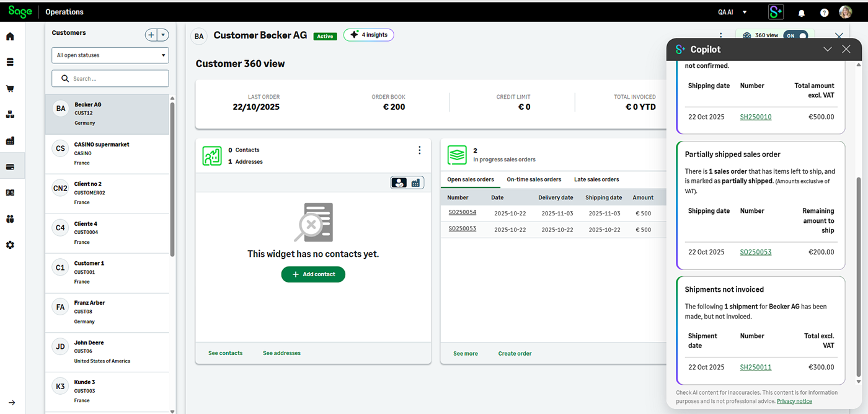The height and width of the screenshot is (414, 868).
Task: Open sales order SO250054 link
Action: tap(462, 212)
